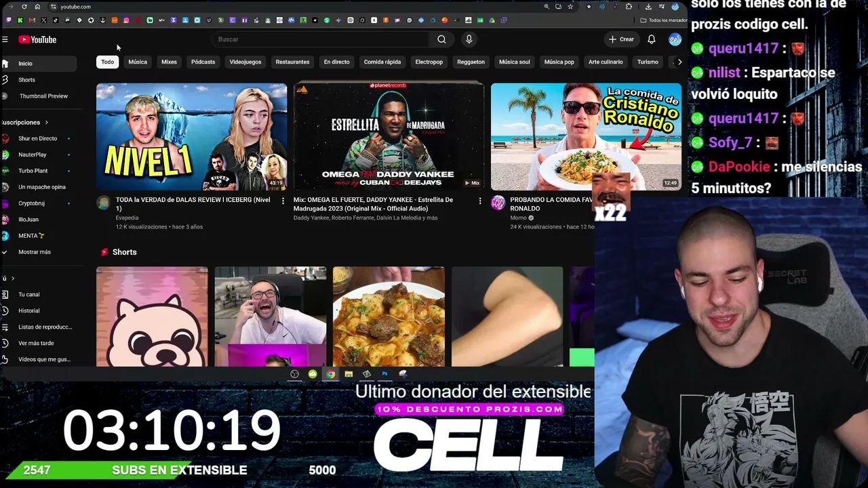
Task: Filter the feed by Música
Action: click(x=138, y=62)
